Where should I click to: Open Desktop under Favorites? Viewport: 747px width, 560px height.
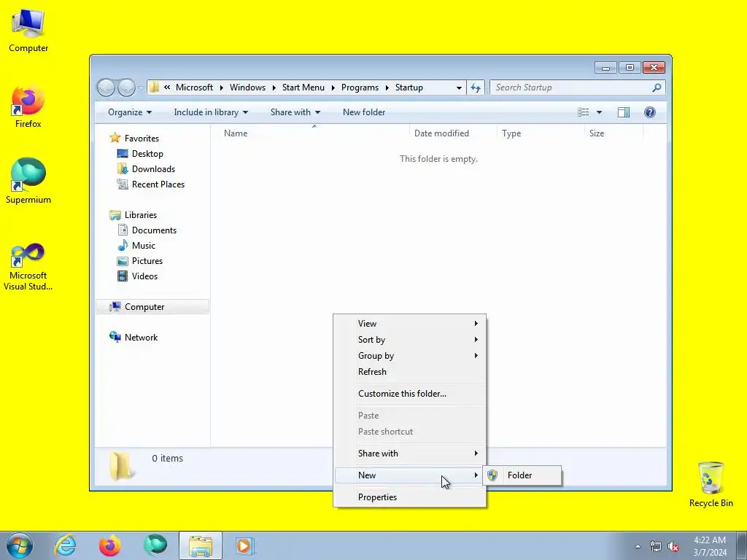tap(147, 154)
